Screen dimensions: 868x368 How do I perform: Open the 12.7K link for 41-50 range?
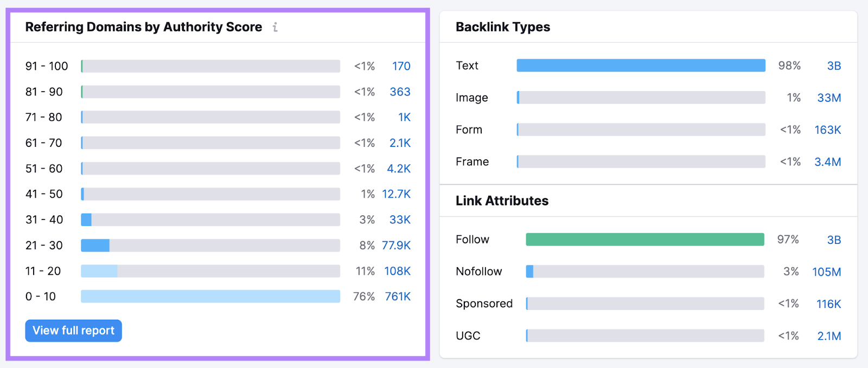[397, 193]
